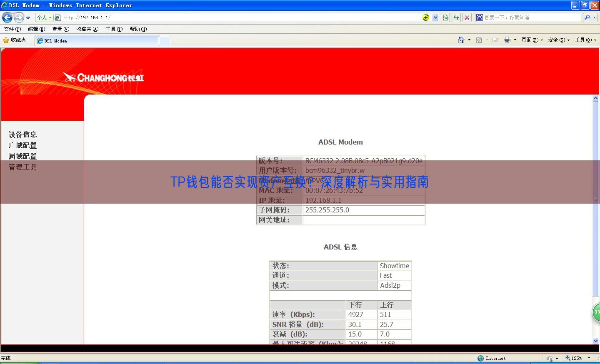Click the subnet mask 255.255.255.0 cell
The width and height of the screenshot is (600, 364).
364,210
